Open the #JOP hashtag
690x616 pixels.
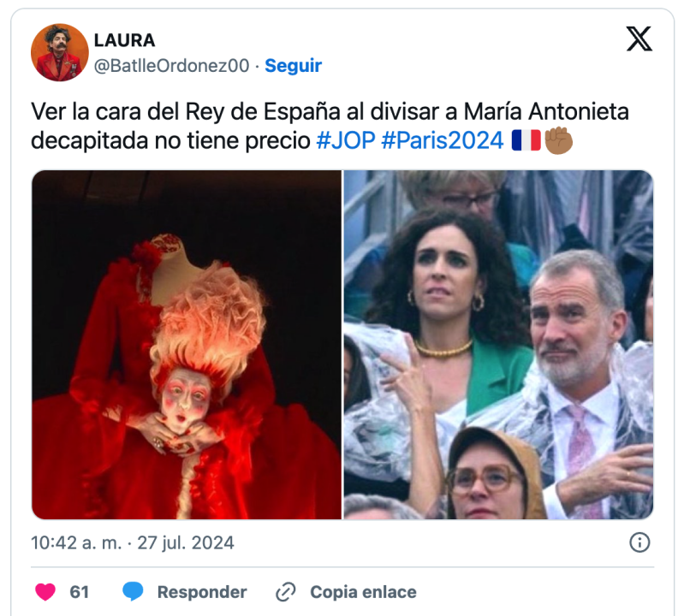[x=346, y=140]
